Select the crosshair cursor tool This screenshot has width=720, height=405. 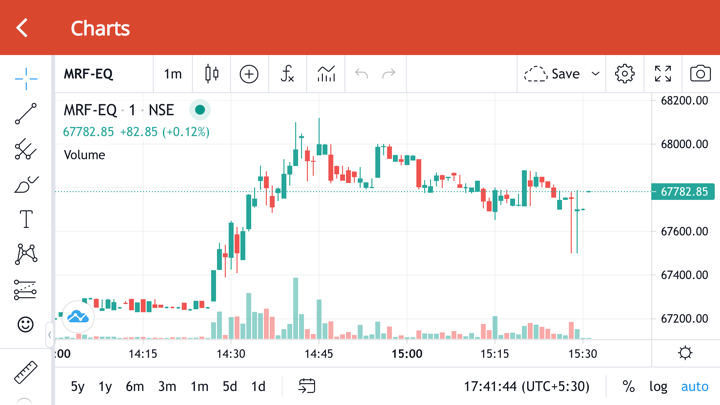coord(26,79)
